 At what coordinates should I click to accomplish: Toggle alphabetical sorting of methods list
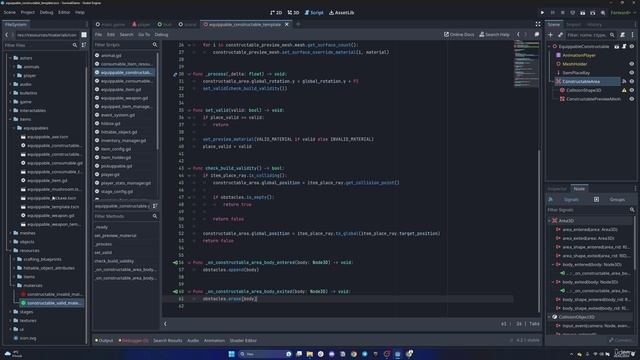coord(155,206)
